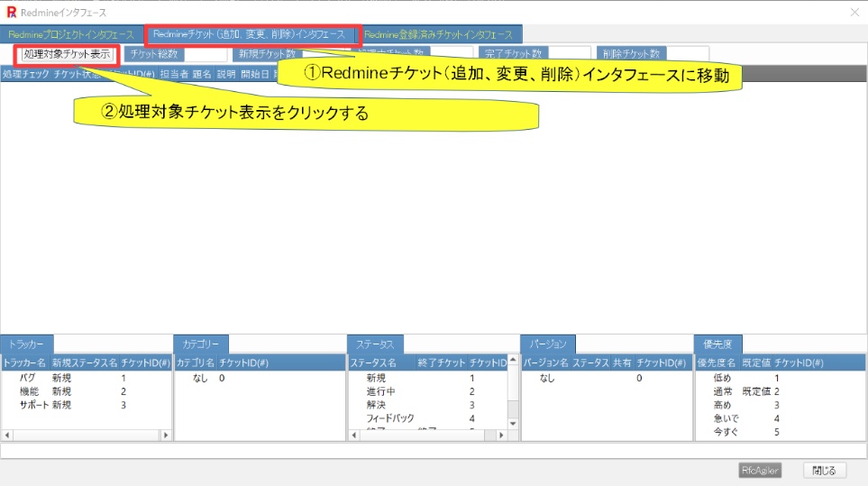The image size is (868, 486).
Task: Click the 共有 column header in バージョン panel
Action: (x=622, y=363)
